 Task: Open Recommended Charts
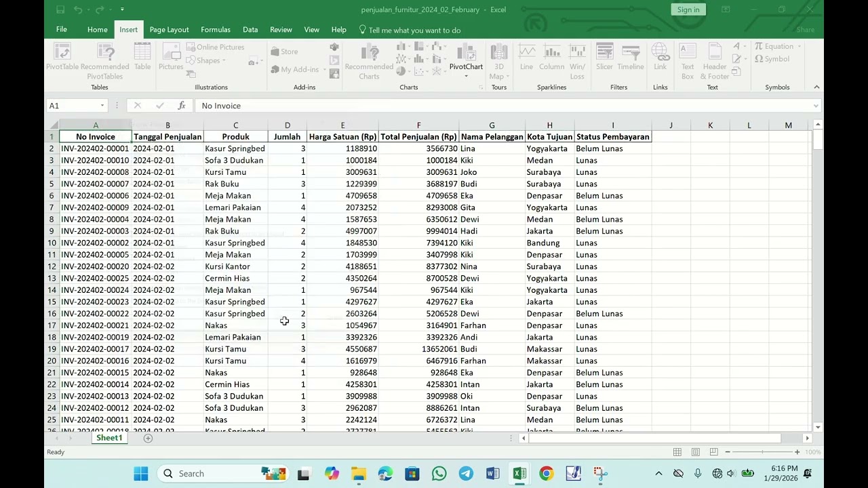[369, 62]
